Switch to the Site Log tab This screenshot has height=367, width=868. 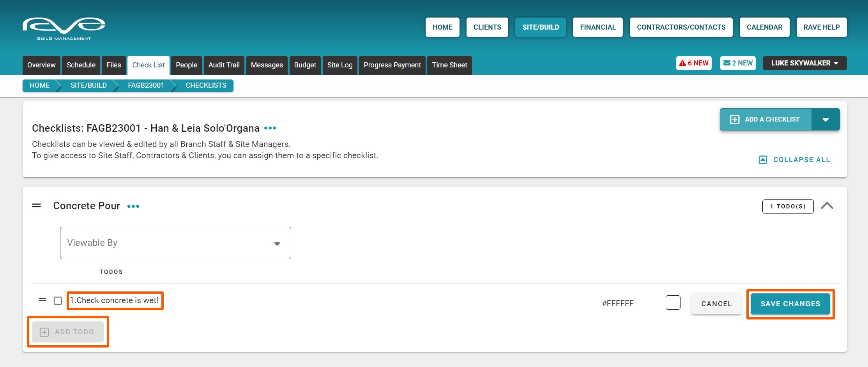coord(340,65)
